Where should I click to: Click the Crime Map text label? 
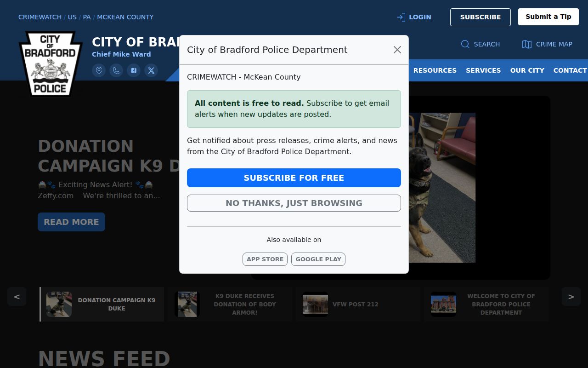(x=554, y=44)
